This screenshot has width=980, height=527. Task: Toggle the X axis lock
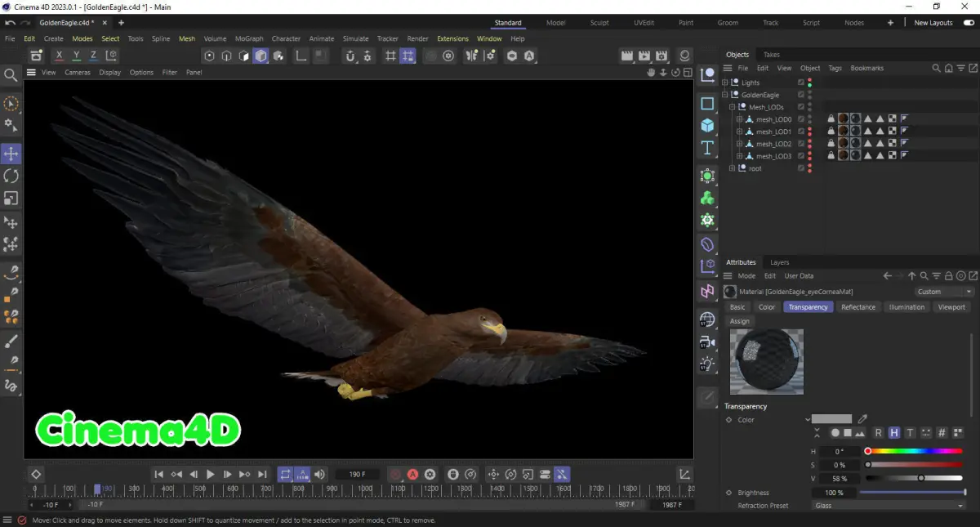pyautogui.click(x=59, y=56)
